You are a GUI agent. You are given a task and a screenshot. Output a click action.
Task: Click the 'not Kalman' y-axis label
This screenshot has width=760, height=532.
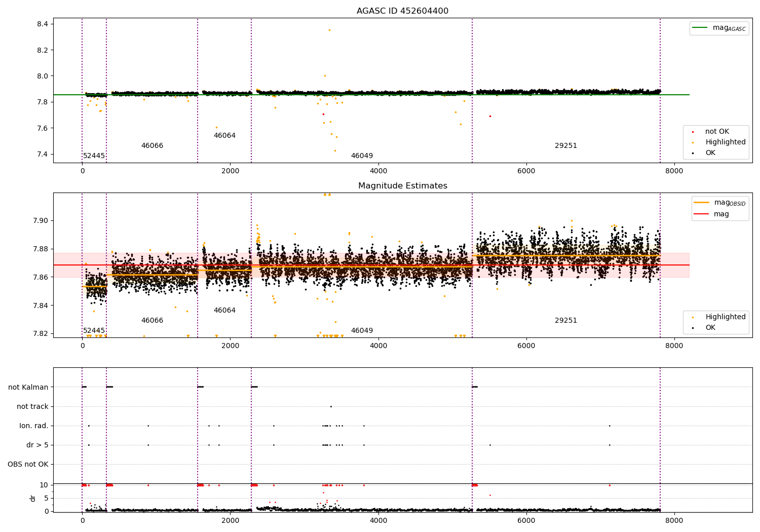point(28,388)
